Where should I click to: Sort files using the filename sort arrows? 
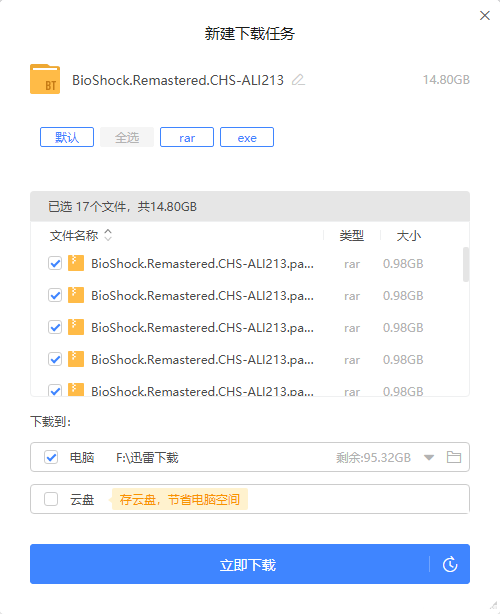click(108, 235)
